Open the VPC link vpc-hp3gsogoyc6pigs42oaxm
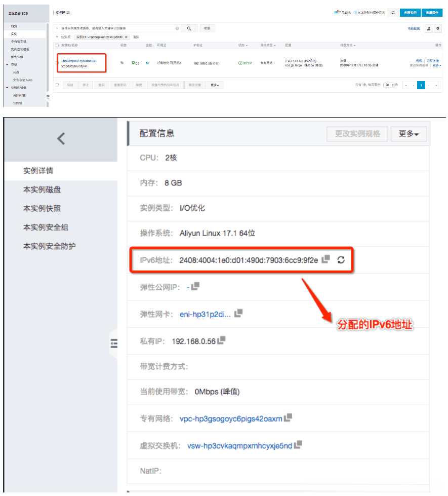The width and height of the screenshot is (448, 496). pos(231,418)
